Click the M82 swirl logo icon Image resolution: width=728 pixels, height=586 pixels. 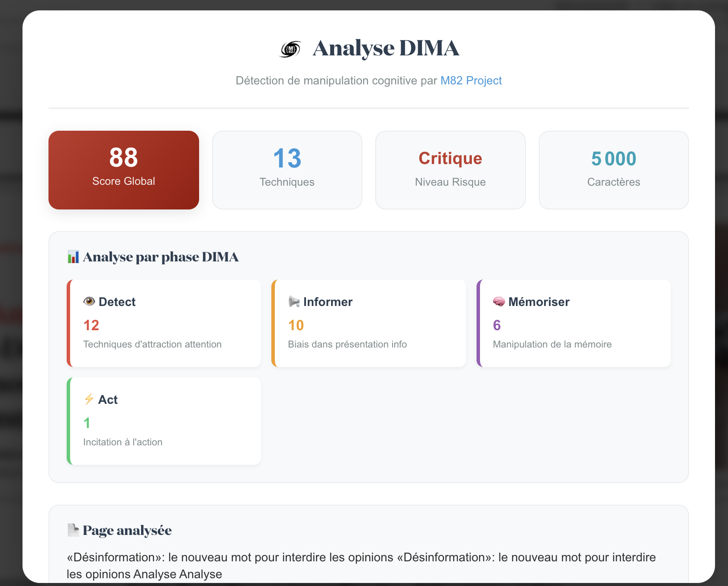[290, 49]
